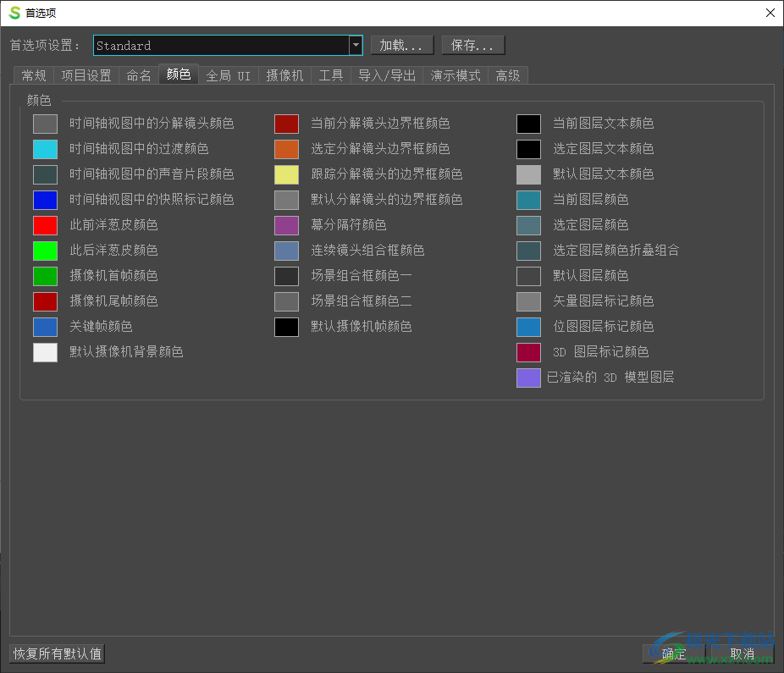
Task: Click the 当前图层文本颜色 swatch
Action: (x=528, y=124)
